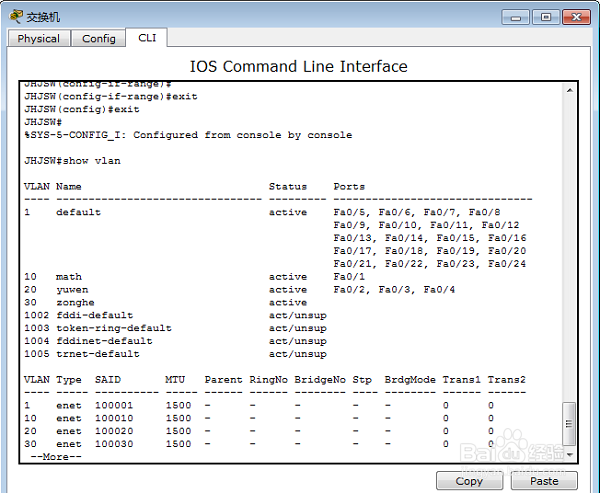Close the switch window
Screen dimensions: 600x493
tap(576, 17)
